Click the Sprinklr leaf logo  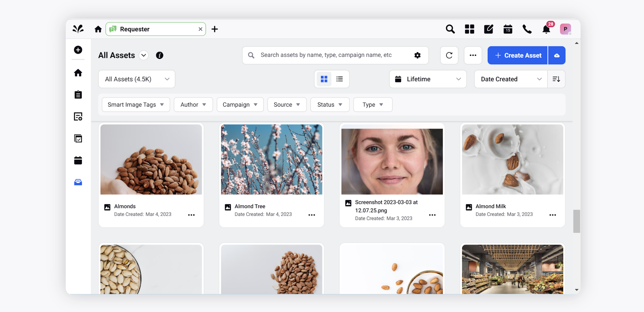click(78, 29)
